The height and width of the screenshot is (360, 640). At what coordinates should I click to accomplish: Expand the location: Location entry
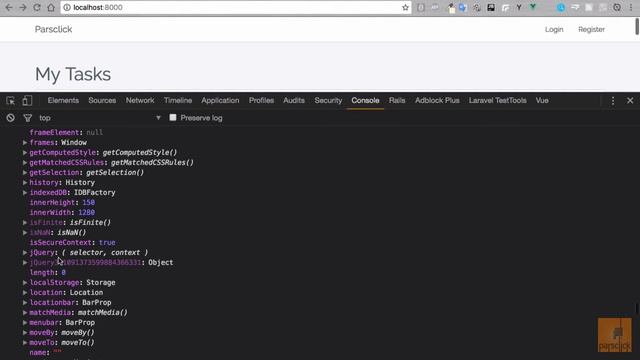[x=25, y=292]
